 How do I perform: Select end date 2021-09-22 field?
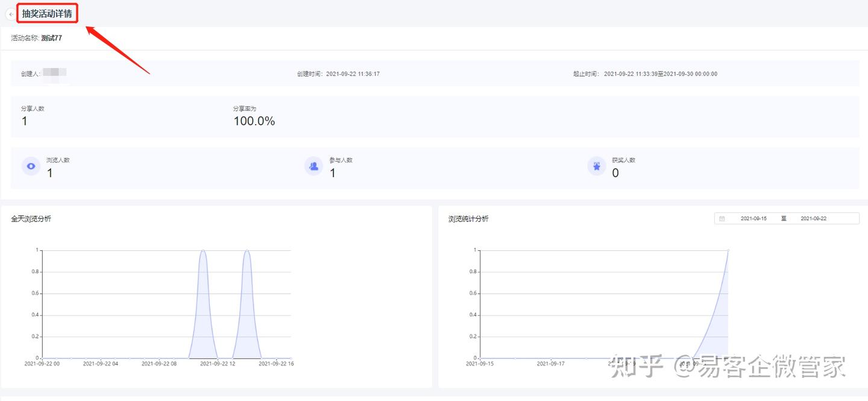(x=813, y=218)
